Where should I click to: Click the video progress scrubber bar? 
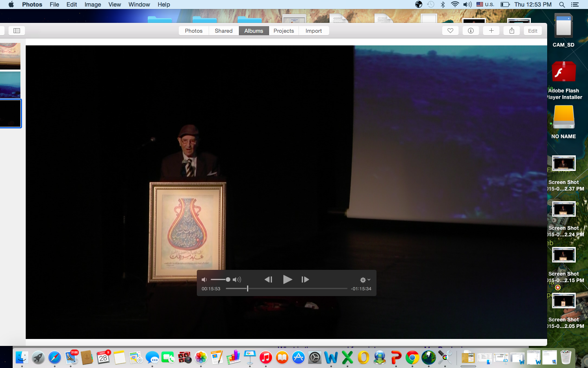pos(286,289)
